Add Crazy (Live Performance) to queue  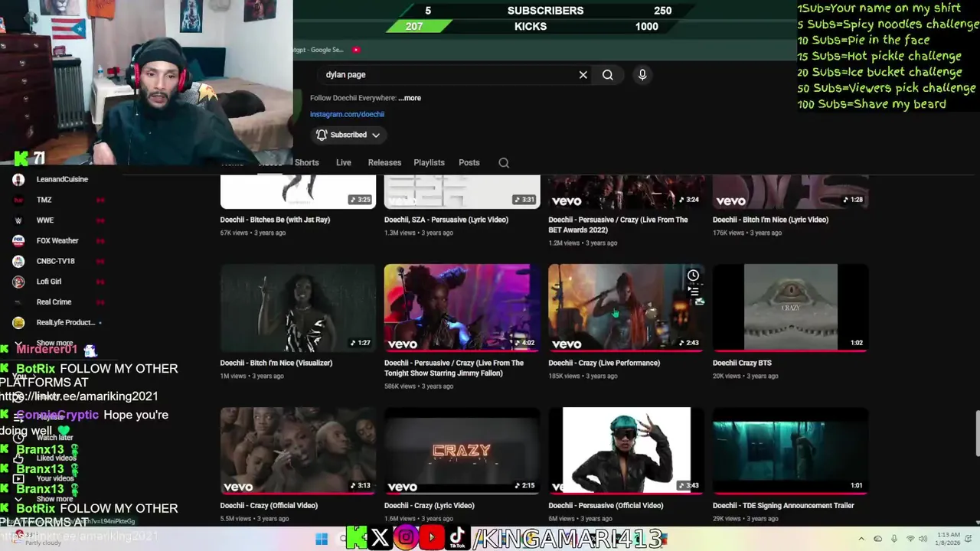tap(693, 291)
